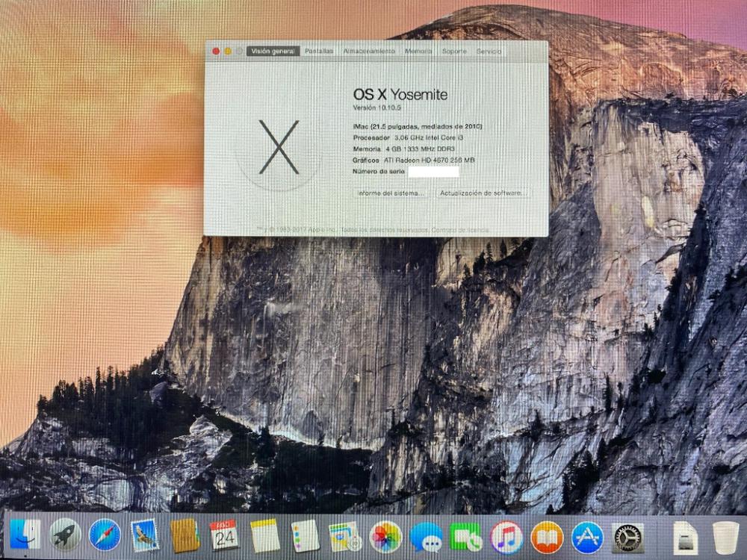Screen dimensions: 747x560
Task: Open Contacts book icon in Dock
Action: 185,535
